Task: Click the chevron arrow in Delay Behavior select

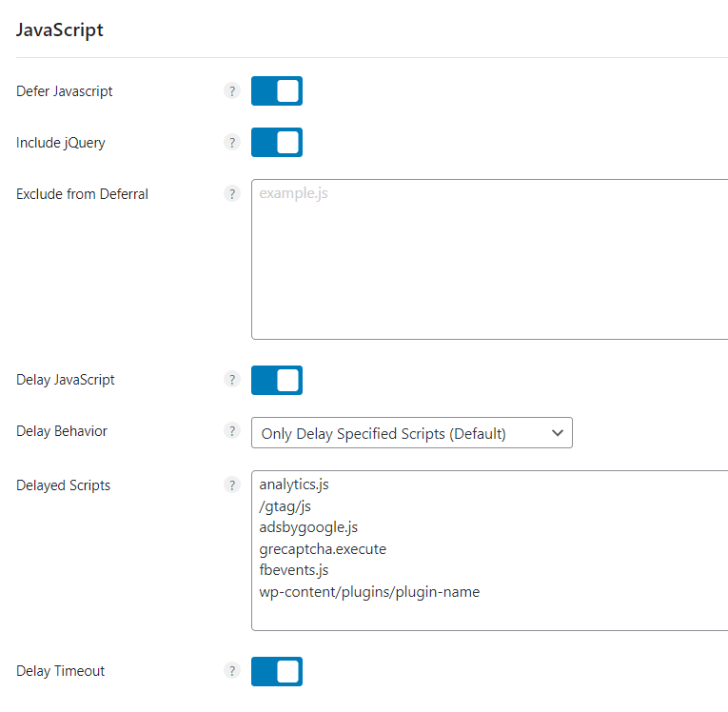Action: pyautogui.click(x=557, y=433)
